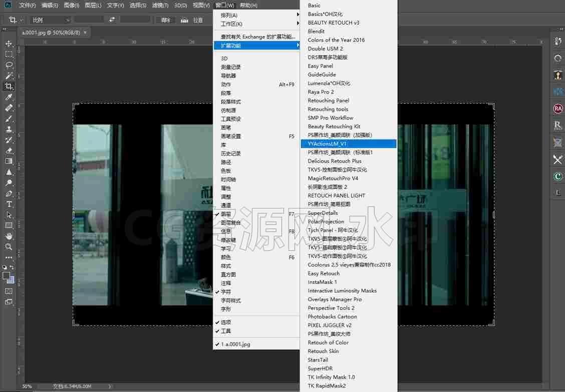Choose the Eyedropper tool
Screen dimensions: 565x392
coord(9,97)
